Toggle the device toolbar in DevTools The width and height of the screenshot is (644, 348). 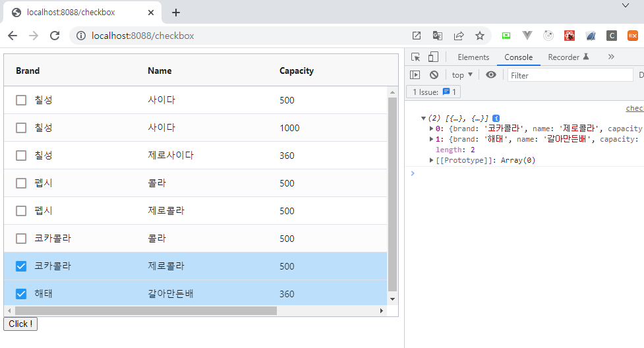click(433, 57)
